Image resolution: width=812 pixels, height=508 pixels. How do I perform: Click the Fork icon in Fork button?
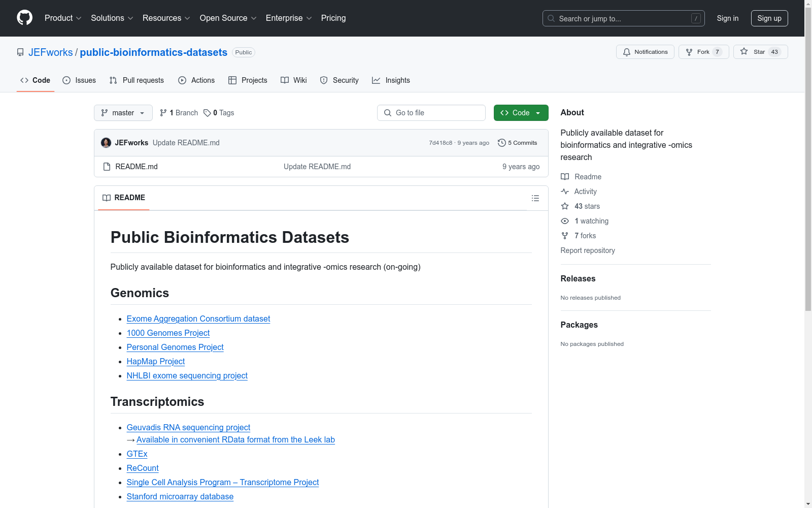coord(689,52)
